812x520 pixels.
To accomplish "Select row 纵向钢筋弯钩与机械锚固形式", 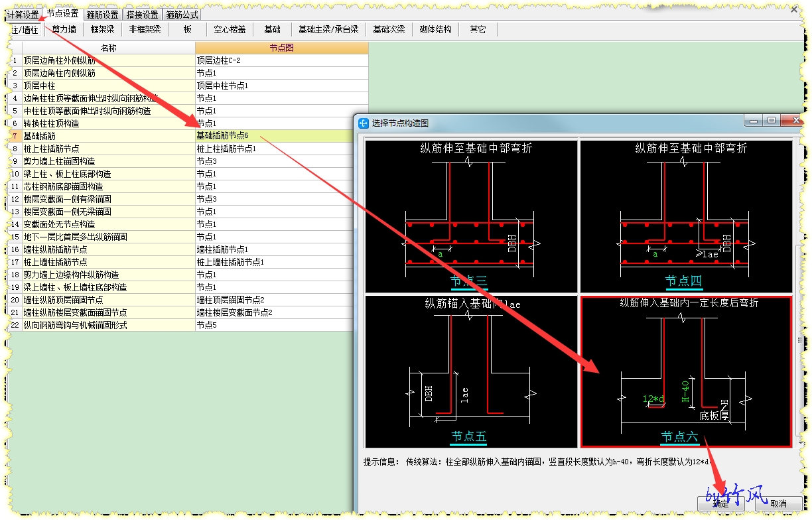I will pos(109,325).
